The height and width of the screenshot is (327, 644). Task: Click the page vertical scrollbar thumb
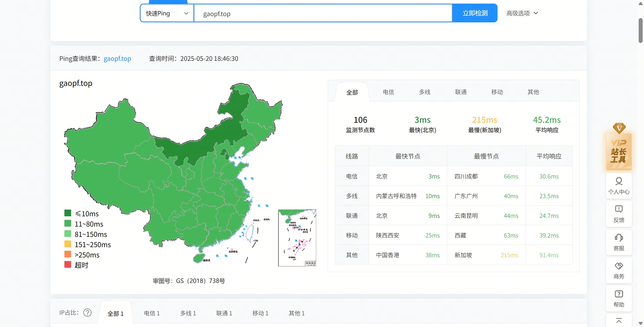(640, 30)
